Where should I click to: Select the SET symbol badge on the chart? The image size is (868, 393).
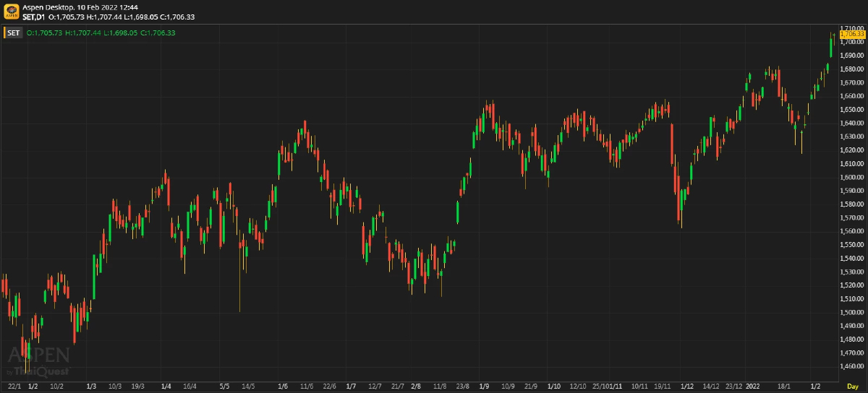click(x=13, y=33)
